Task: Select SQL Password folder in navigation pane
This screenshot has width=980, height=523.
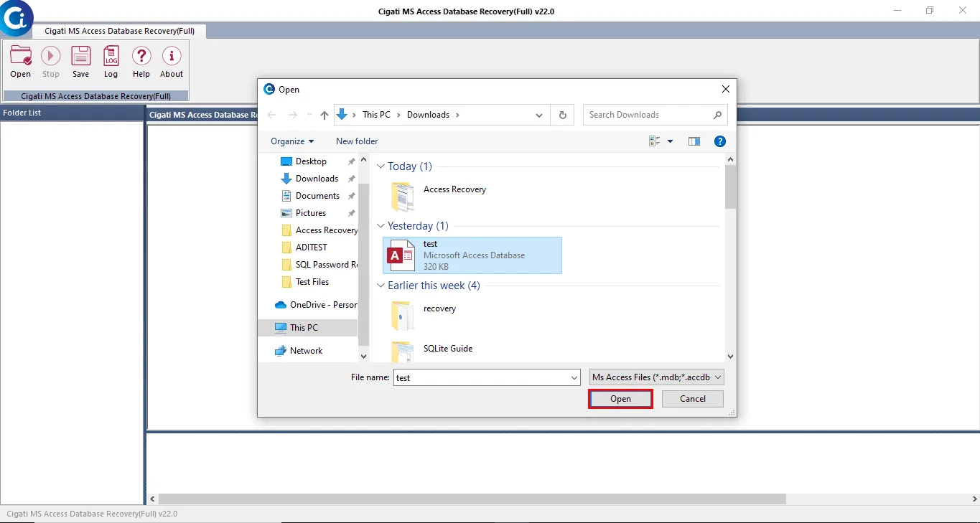Action: pos(319,265)
